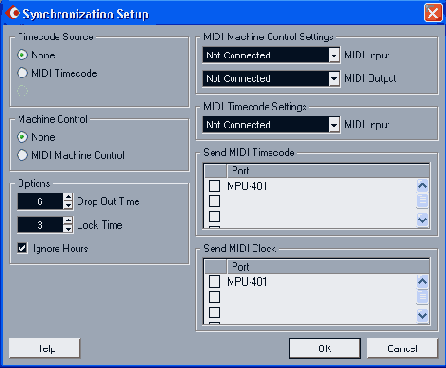Click the Drop Out Time value field

(x=40, y=201)
